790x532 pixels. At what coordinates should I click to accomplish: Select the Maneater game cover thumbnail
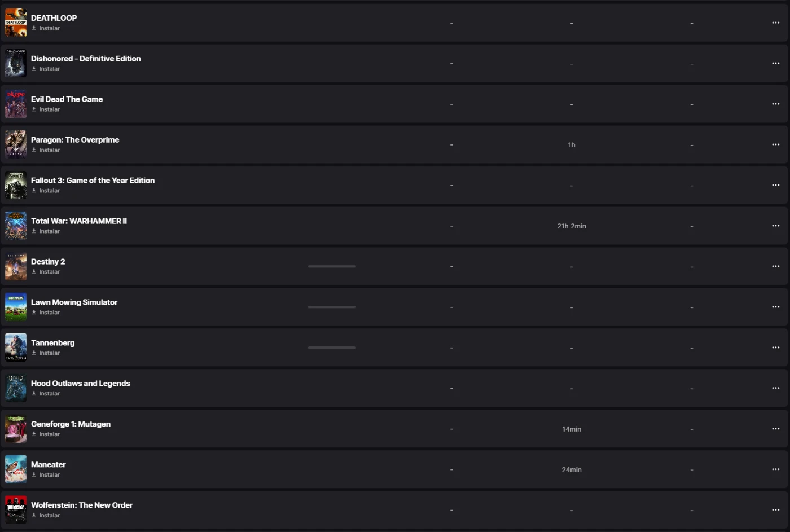[x=16, y=469]
